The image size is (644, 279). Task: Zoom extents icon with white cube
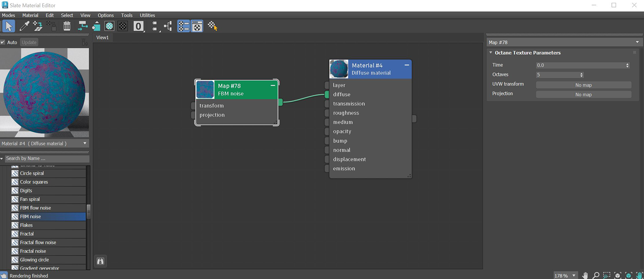(618, 275)
